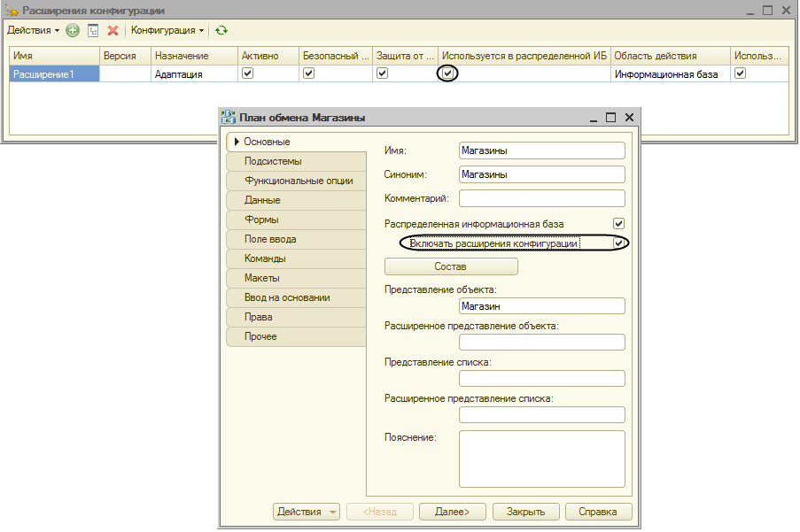This screenshot has width=800, height=532.
Task: Maximize the План обмена Магазины dialog
Action: (x=610, y=117)
